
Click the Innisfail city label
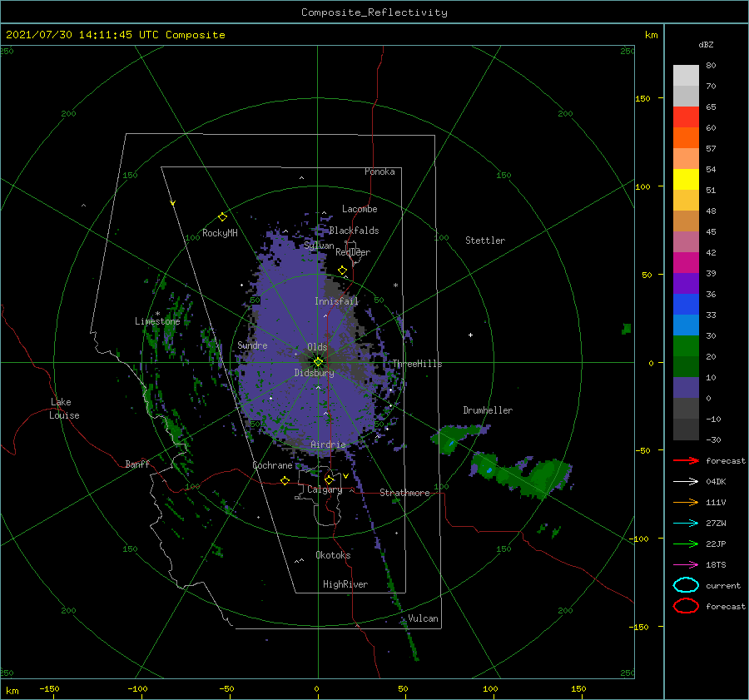pos(336,301)
